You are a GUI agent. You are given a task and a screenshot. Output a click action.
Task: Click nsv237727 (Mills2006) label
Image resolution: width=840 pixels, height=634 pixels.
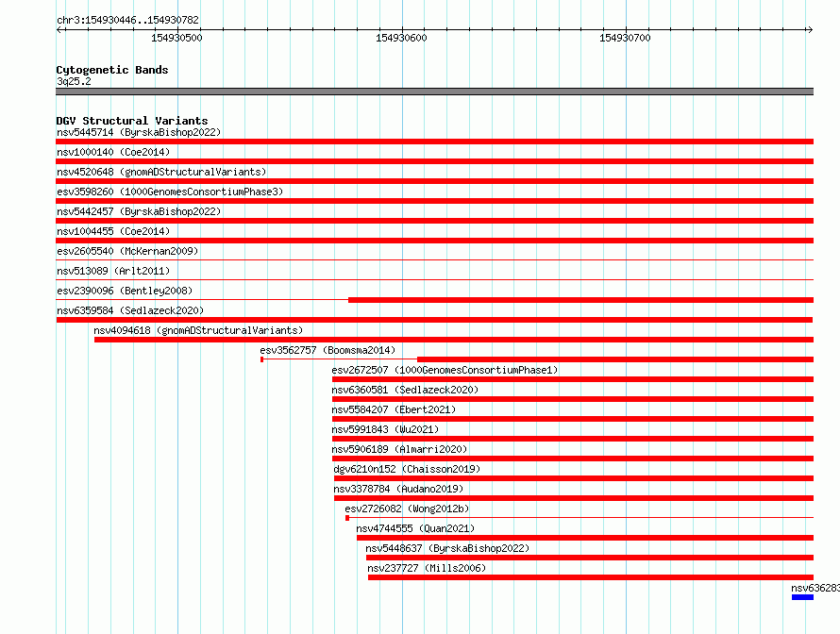click(427, 568)
